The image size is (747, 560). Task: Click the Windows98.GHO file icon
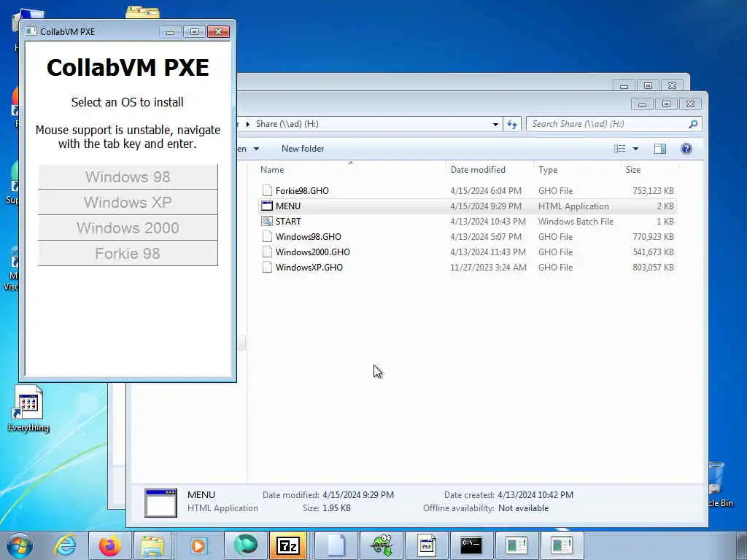click(x=267, y=237)
